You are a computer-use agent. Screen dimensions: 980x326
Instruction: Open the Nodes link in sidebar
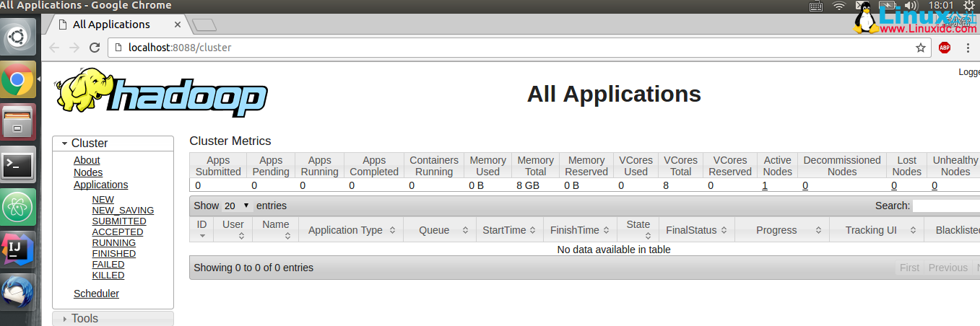click(x=88, y=172)
